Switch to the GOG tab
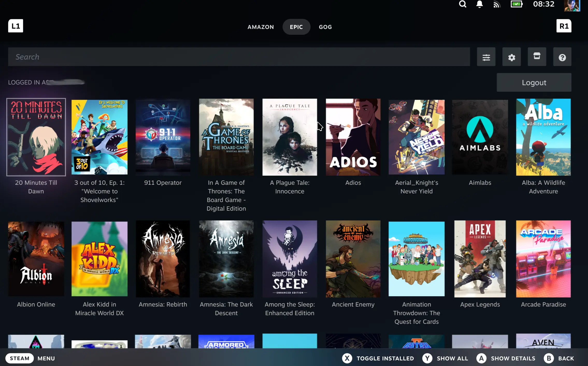 (x=325, y=27)
